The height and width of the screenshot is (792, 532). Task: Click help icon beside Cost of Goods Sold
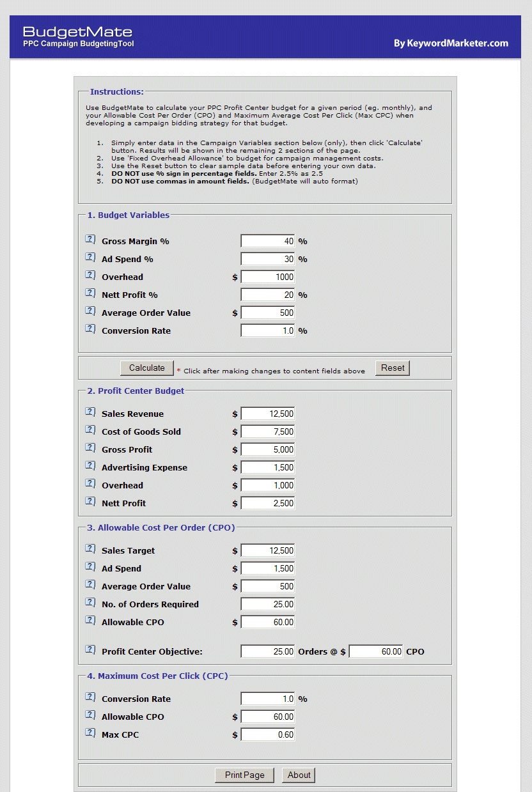coord(90,430)
